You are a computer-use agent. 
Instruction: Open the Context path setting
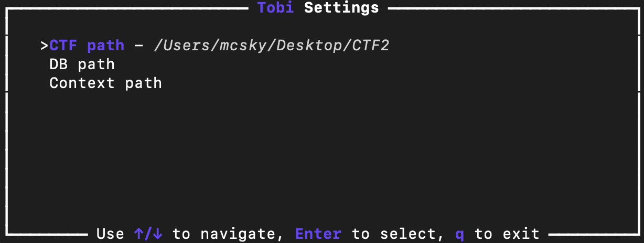point(105,83)
